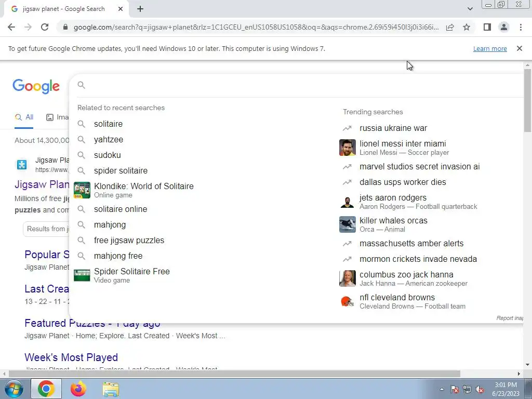This screenshot has width=532, height=399.
Task: Click the Spider Solitaire Free thumbnail
Action: pos(82,275)
